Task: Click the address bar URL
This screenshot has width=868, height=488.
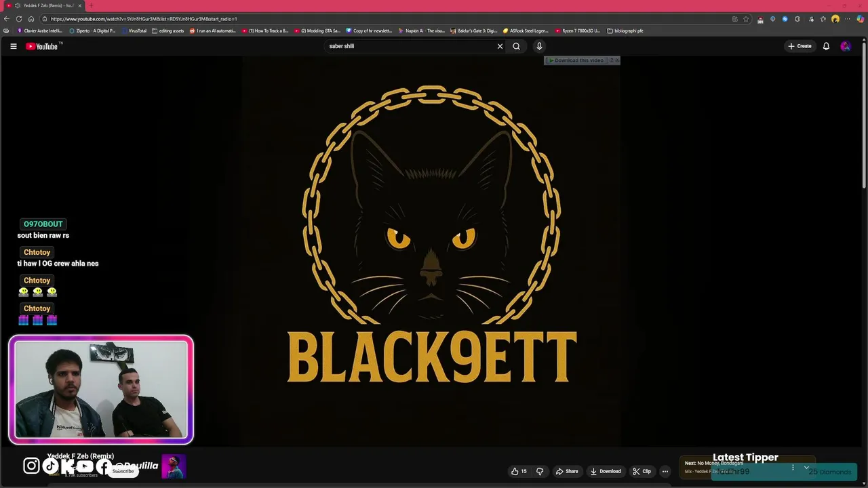Action: point(144,19)
